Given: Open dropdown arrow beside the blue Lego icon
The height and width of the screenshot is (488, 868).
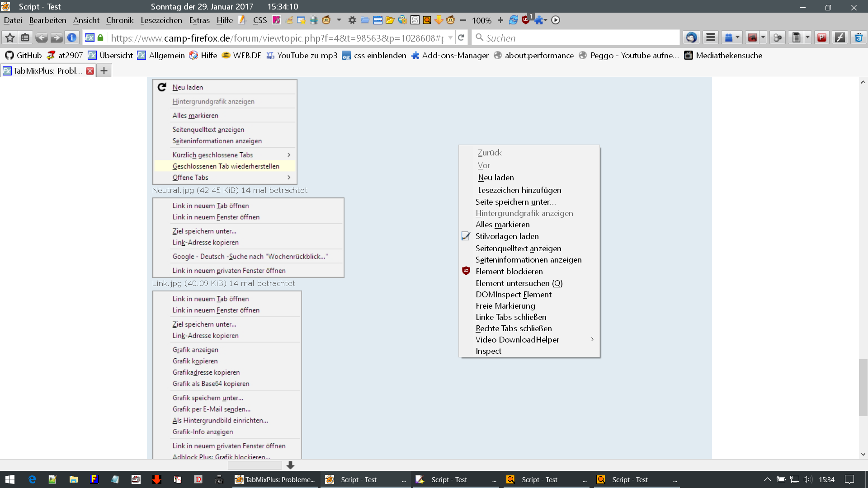Looking at the screenshot, I should coord(738,38).
